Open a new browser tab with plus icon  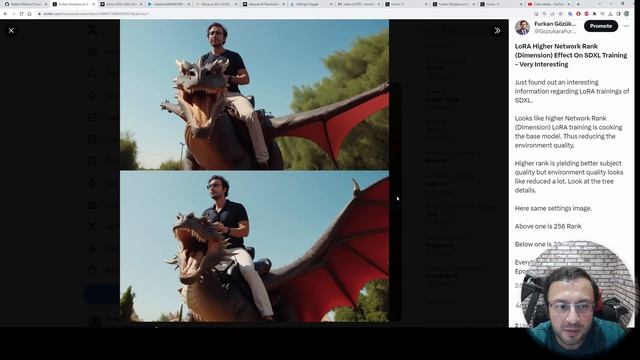[x=578, y=4]
